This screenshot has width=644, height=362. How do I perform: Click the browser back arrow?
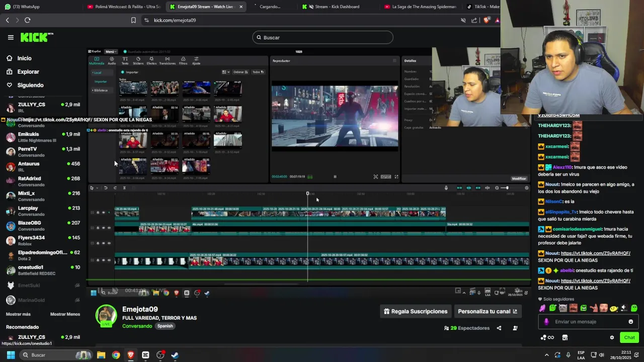click(x=7, y=20)
